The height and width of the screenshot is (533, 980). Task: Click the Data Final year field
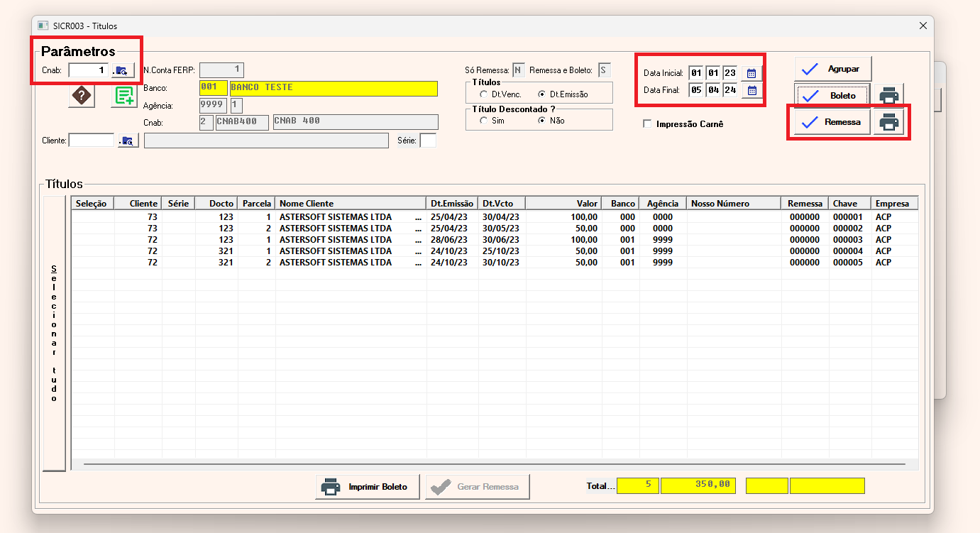point(730,90)
